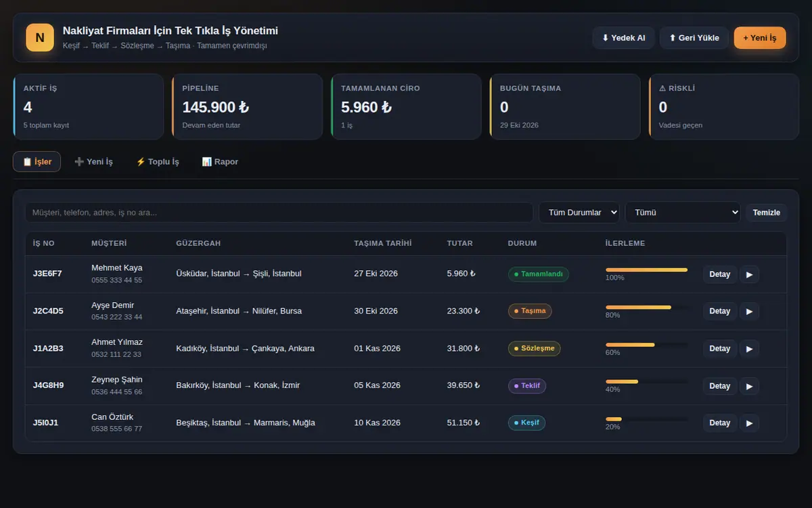Advance job J3E6F7 with its play icon

pyautogui.click(x=749, y=274)
